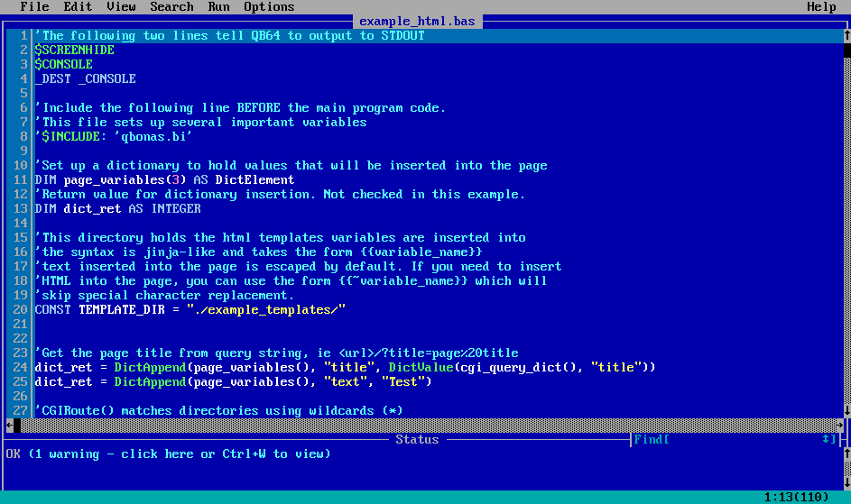The image size is (851, 504).
Task: Click the horizontal scrollbar left arrow
Action: click(9, 426)
